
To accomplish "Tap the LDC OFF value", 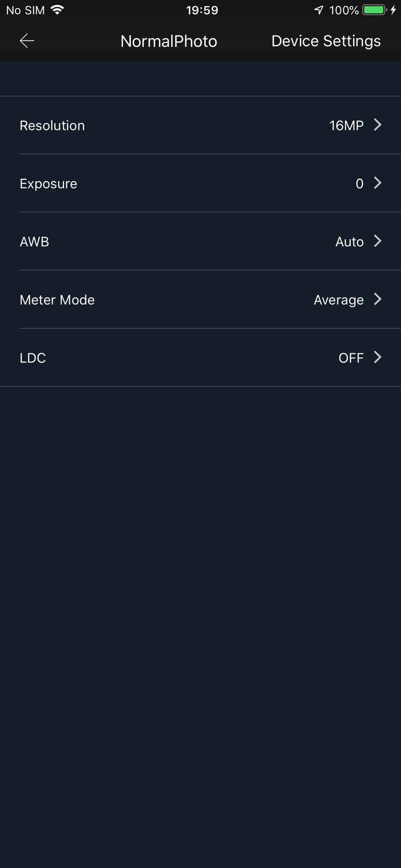I will (x=351, y=358).
